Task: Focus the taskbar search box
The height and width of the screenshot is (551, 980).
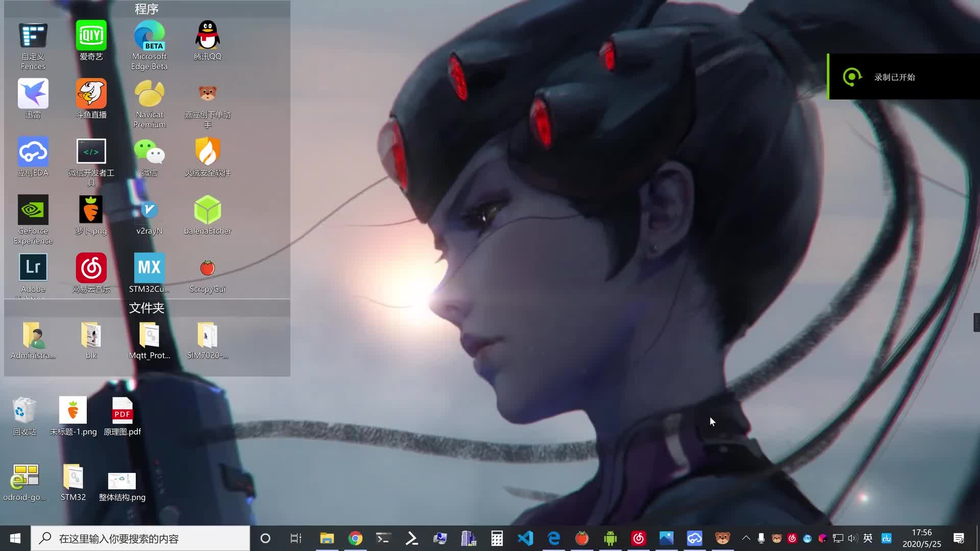Action: click(x=140, y=538)
